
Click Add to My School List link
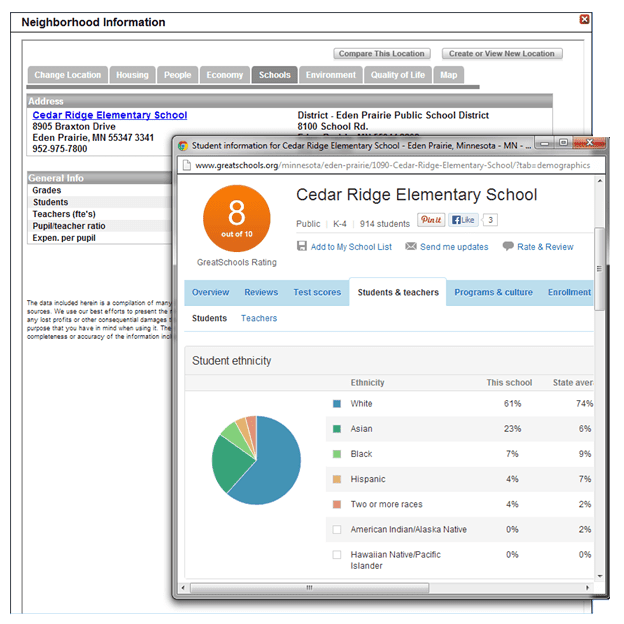point(351,247)
